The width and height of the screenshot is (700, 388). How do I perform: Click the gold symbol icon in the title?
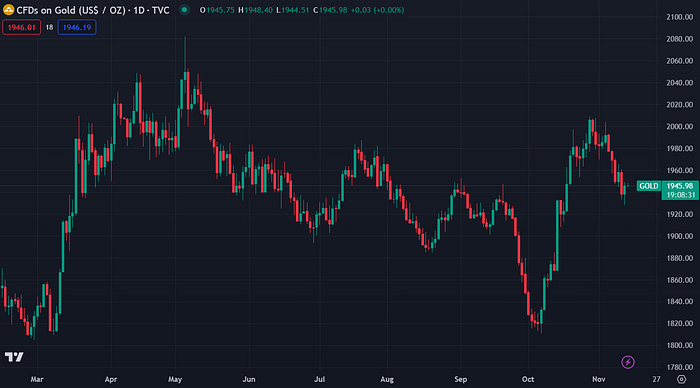(8, 10)
